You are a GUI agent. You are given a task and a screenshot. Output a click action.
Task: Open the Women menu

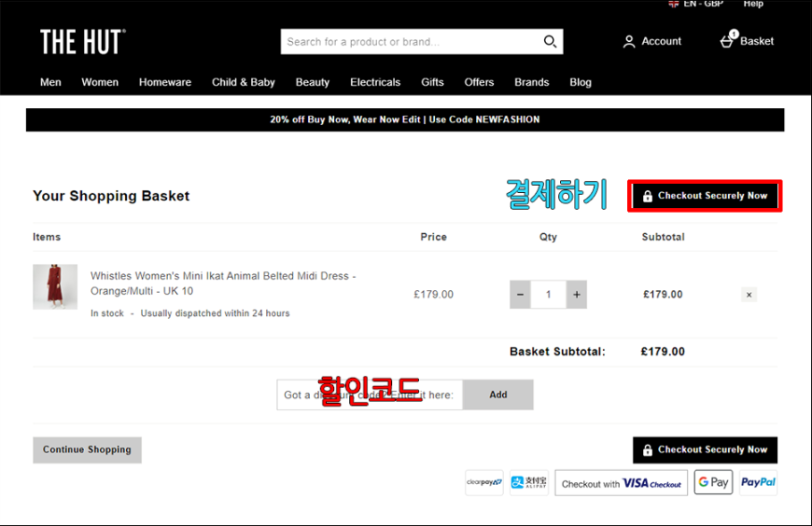click(x=100, y=82)
